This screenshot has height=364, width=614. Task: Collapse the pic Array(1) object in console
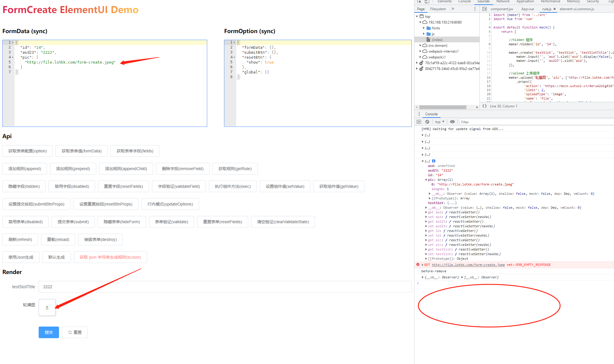click(x=426, y=179)
